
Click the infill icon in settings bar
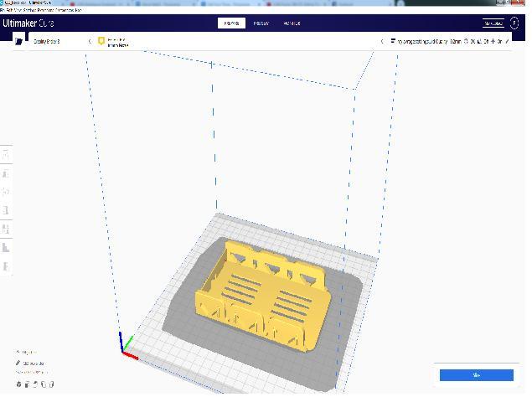coord(466,41)
